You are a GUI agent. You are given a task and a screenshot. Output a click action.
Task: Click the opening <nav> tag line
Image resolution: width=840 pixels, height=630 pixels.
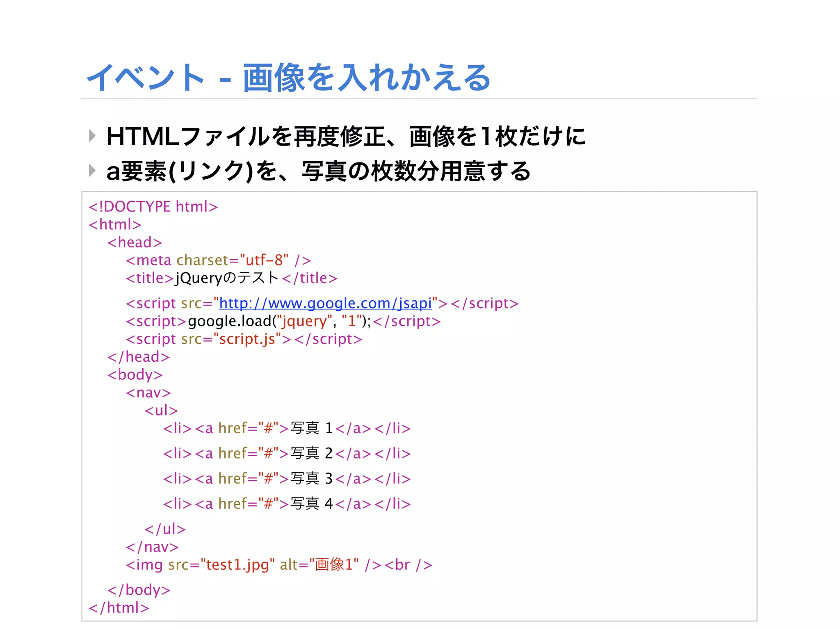[148, 393]
